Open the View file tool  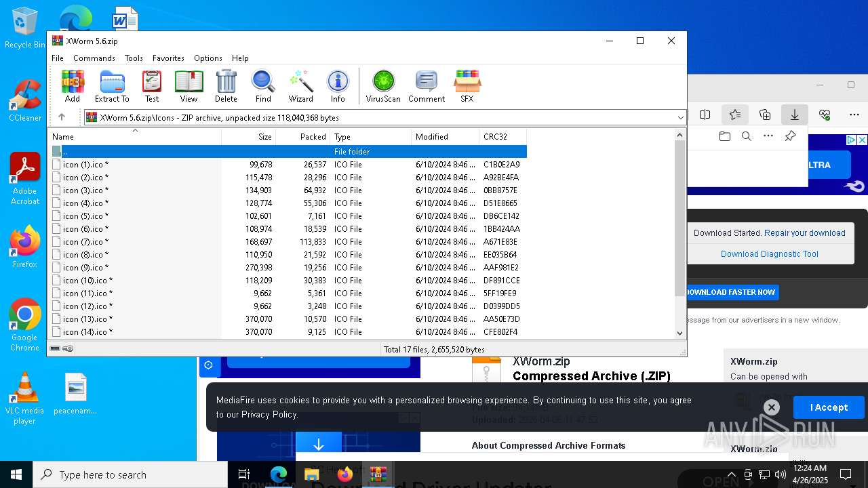tap(189, 86)
